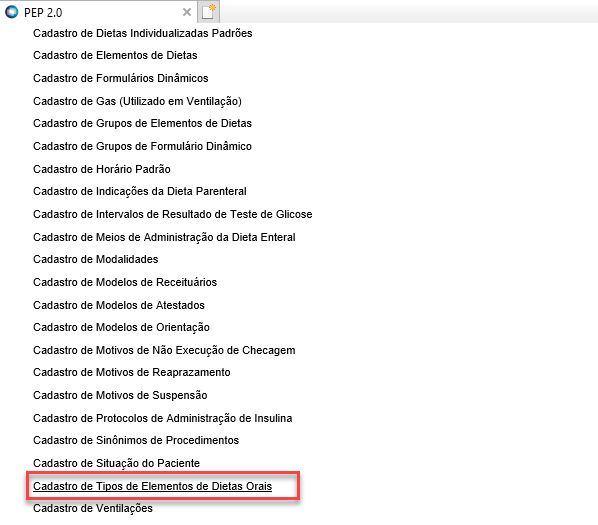Open Cadastro de Elementos de Dietas

115,55
